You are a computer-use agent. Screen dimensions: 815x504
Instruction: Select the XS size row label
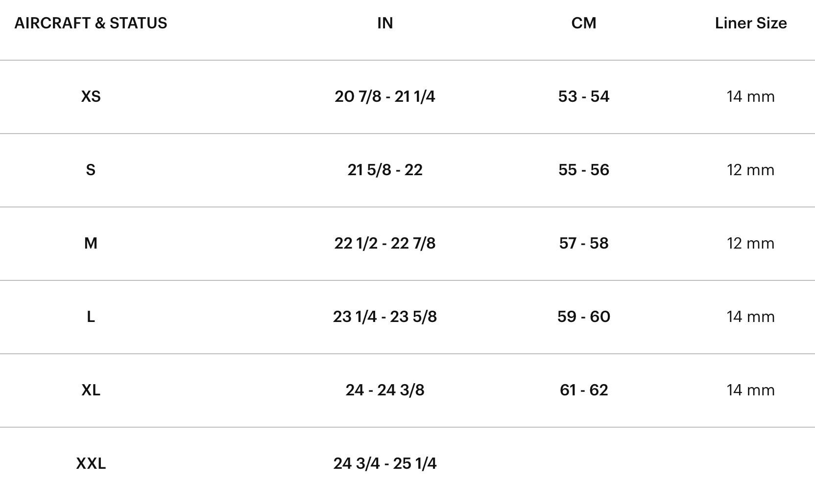[x=91, y=96]
